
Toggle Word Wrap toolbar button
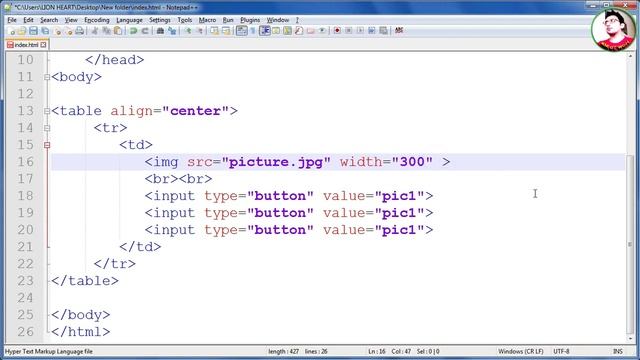point(242,31)
